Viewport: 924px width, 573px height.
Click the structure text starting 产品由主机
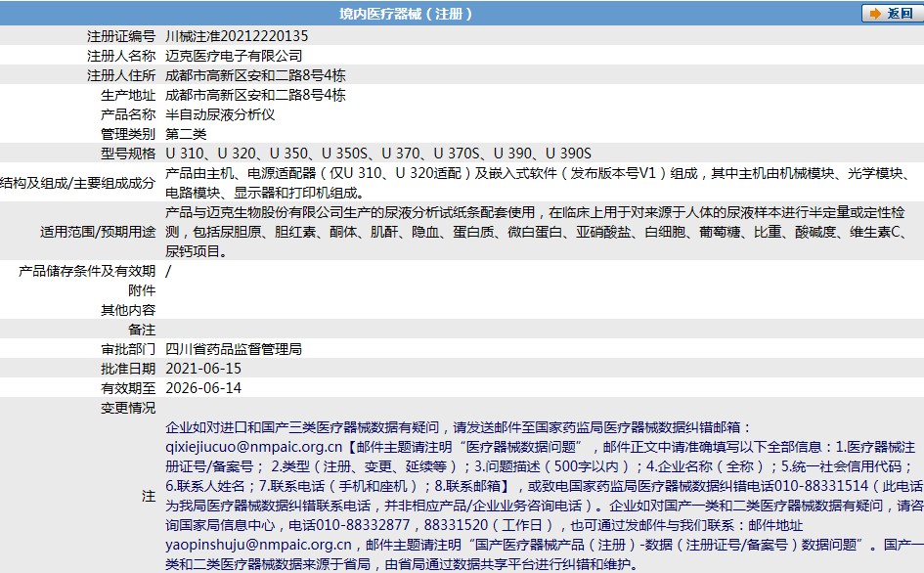pos(539,183)
